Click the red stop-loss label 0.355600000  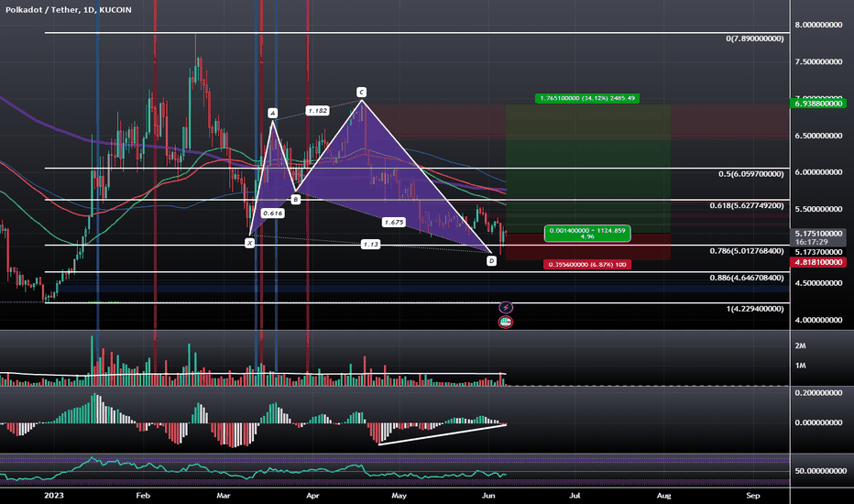point(587,264)
